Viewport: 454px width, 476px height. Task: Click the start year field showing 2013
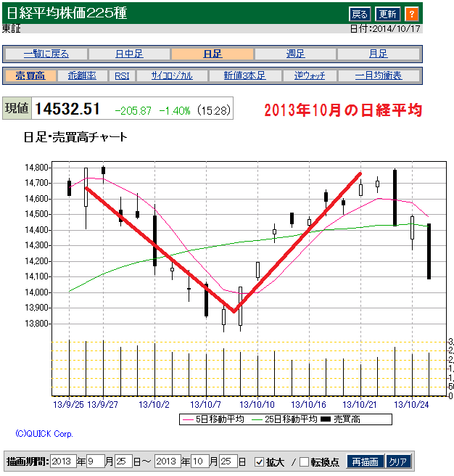tap(63, 461)
